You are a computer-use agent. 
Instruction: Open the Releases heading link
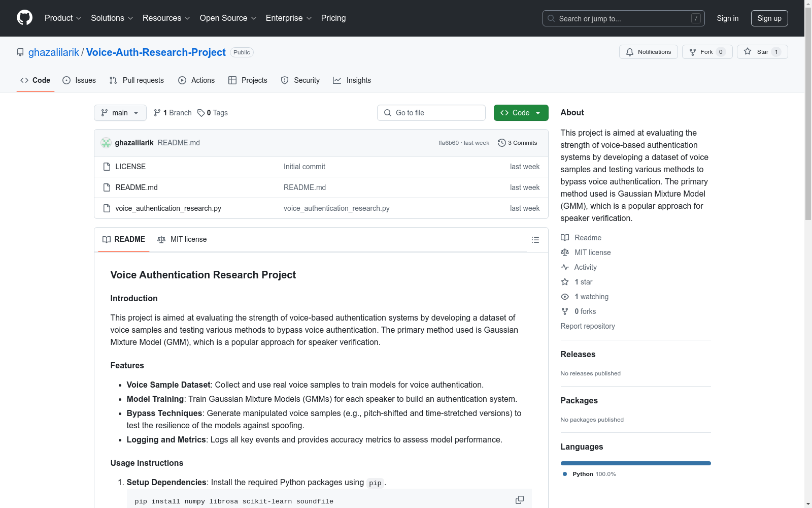click(x=578, y=355)
